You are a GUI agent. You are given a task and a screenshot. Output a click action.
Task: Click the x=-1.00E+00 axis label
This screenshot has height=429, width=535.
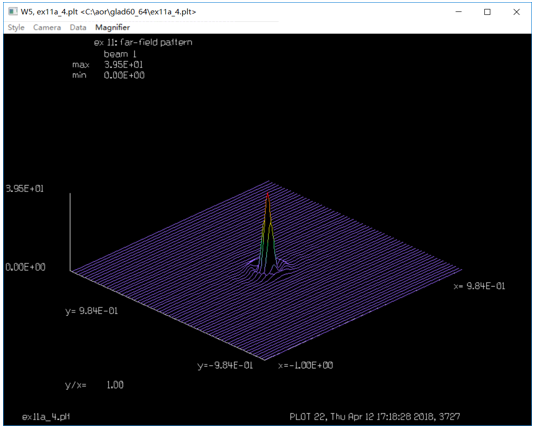pos(306,366)
